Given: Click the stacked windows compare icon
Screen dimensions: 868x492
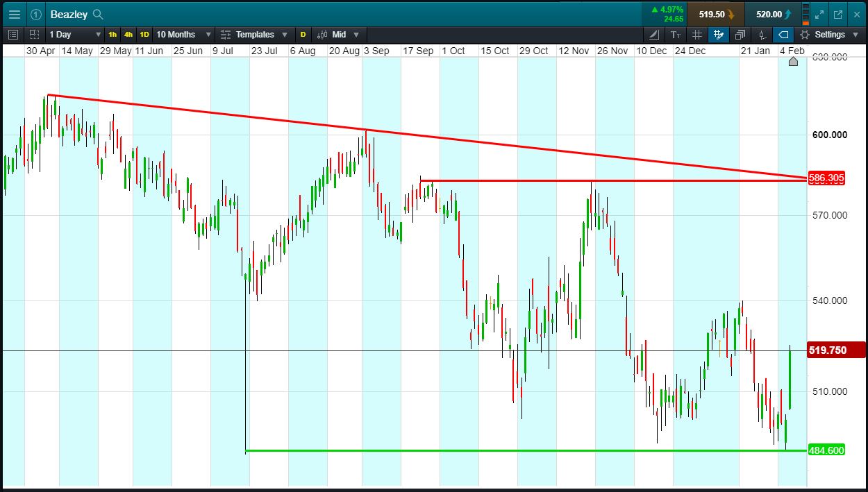Looking at the screenshot, I should click(740, 34).
